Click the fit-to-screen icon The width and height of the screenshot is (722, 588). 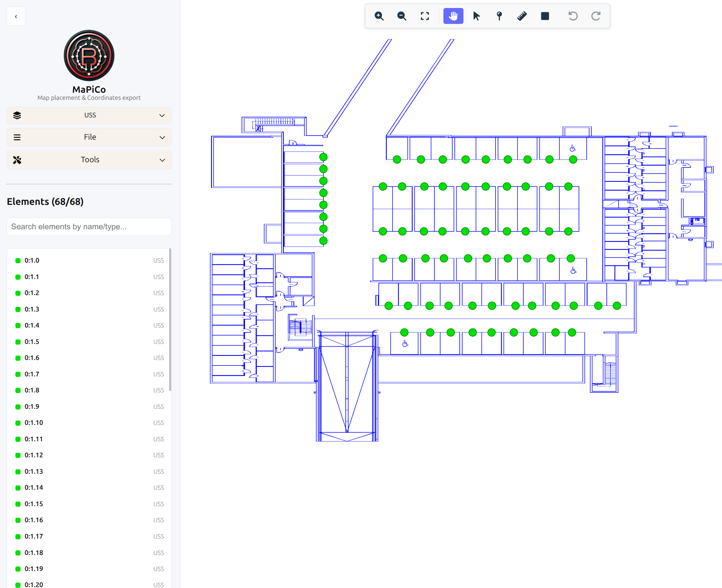425,16
